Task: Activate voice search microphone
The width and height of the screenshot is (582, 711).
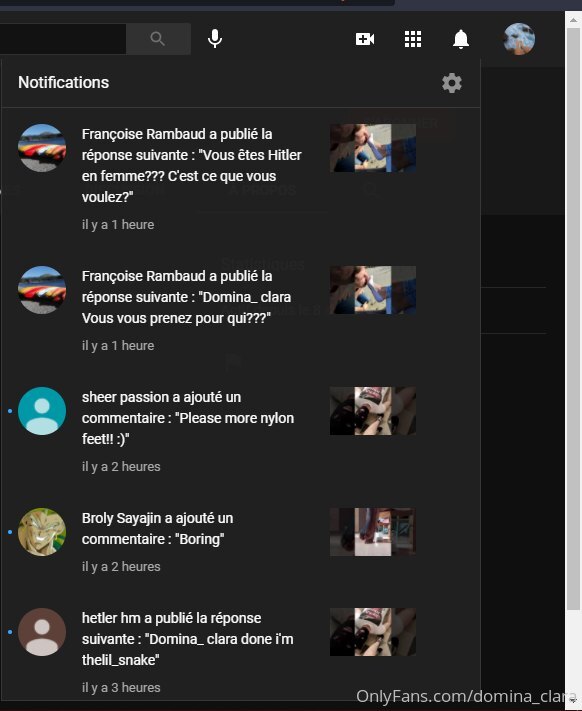Action: tap(215, 39)
